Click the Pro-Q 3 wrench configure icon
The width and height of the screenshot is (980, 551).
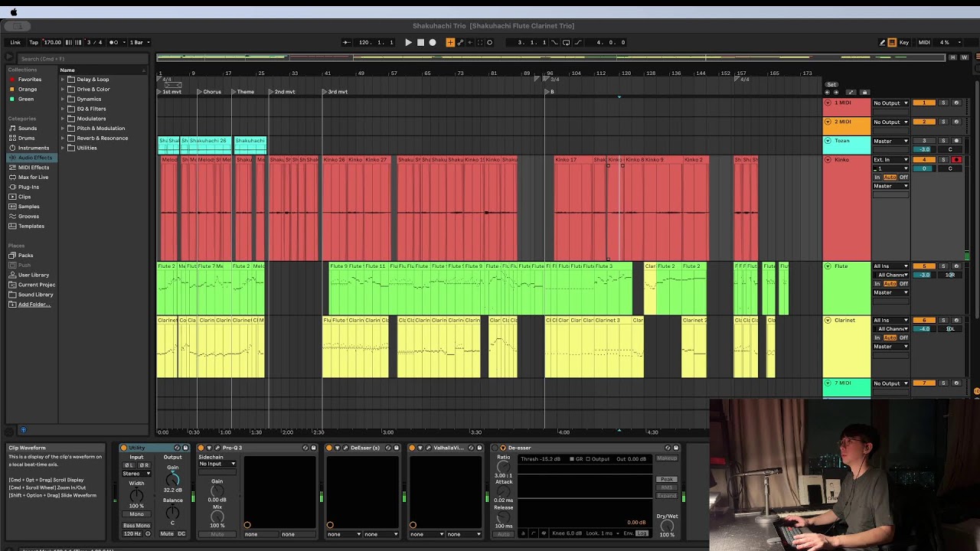217,448
